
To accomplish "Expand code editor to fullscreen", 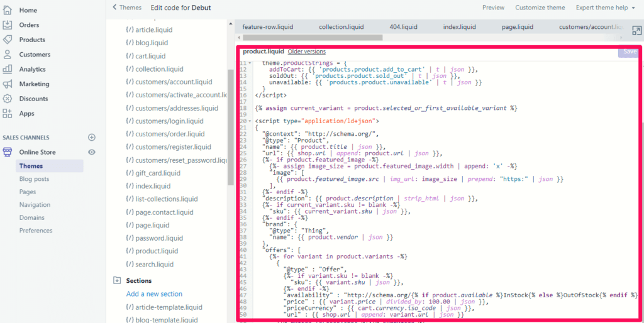I will click(x=636, y=31).
